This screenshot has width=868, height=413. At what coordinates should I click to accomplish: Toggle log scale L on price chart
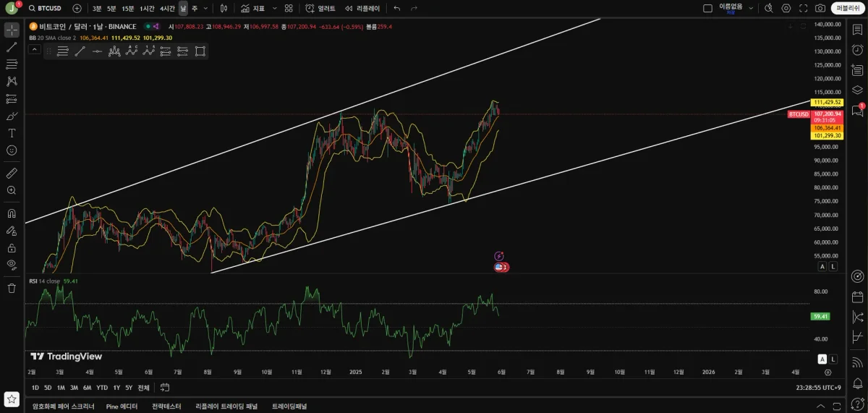(x=833, y=266)
